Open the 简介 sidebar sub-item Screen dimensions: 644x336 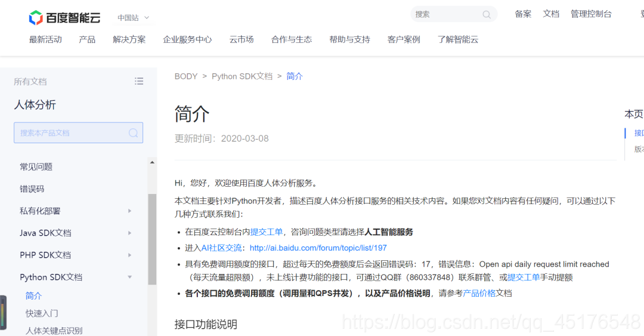pyautogui.click(x=33, y=295)
